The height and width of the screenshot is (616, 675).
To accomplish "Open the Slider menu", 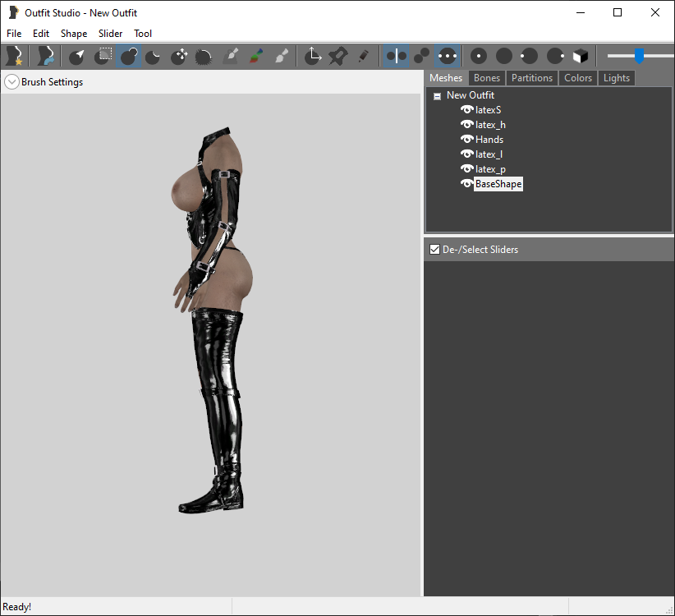I will (110, 34).
